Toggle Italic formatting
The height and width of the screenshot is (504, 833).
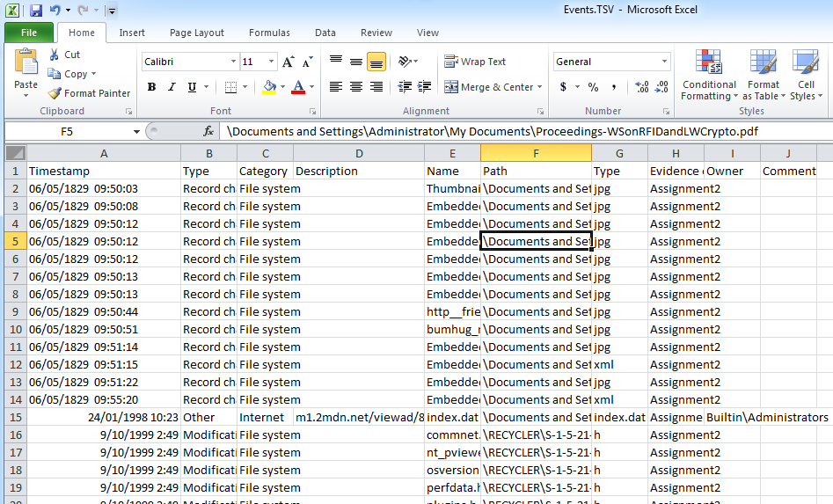tap(172, 87)
